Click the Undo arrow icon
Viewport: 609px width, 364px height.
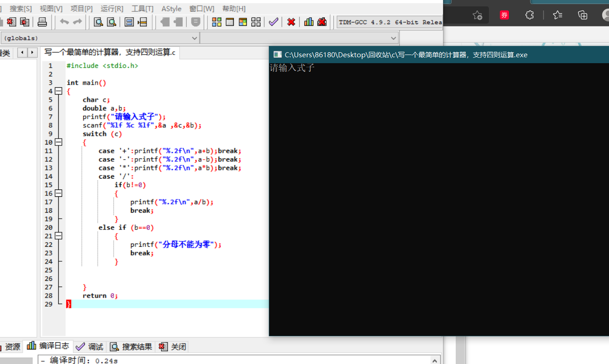coord(65,22)
